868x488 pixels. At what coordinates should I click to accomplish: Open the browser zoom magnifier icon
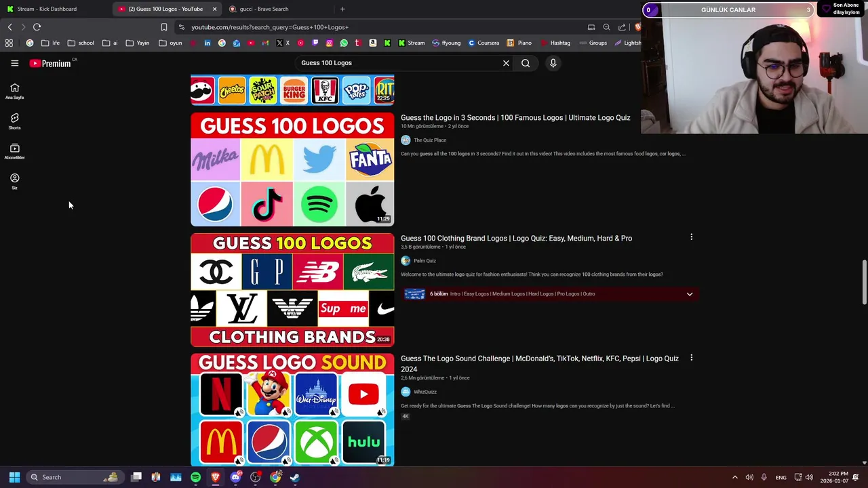[x=606, y=27]
